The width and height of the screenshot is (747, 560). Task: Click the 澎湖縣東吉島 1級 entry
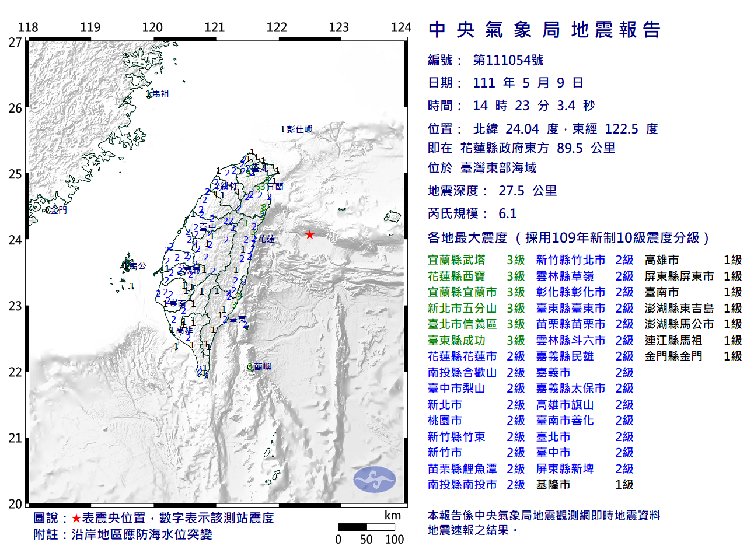693,308
